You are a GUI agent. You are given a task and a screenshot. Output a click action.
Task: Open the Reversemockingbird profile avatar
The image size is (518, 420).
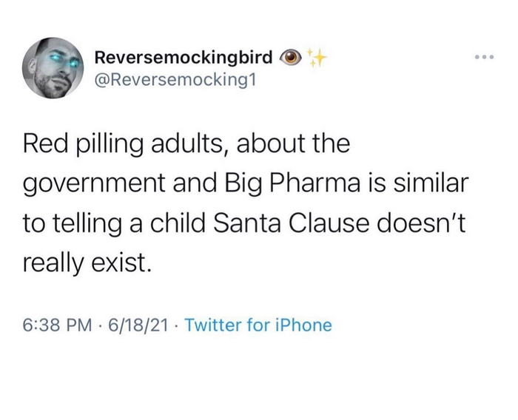pos(51,67)
